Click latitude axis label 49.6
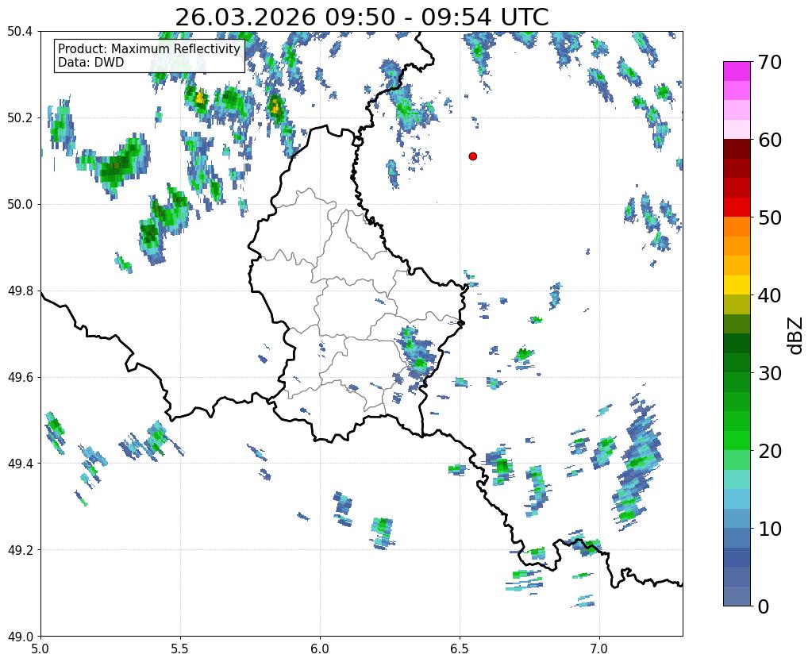Image resolution: width=812 pixels, height=662 pixels. click(20, 378)
